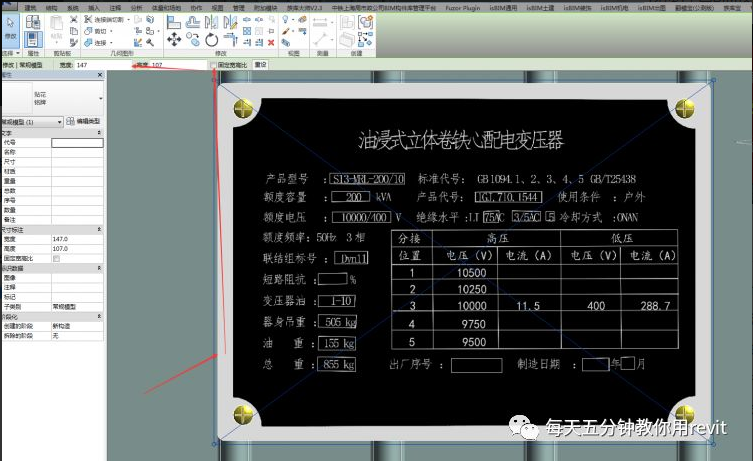This screenshot has height=461, width=753.
Task: Open the 分析 ribbon tab
Action: (136, 8)
